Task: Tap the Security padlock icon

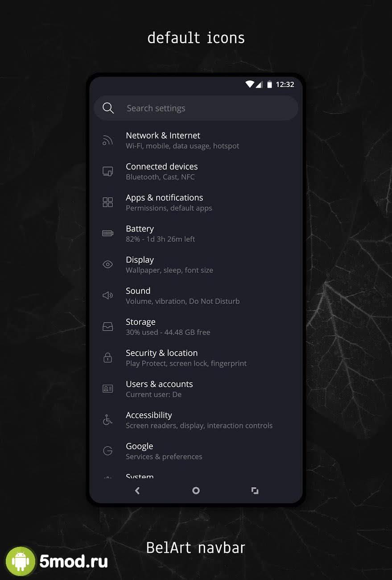Action: tap(107, 357)
